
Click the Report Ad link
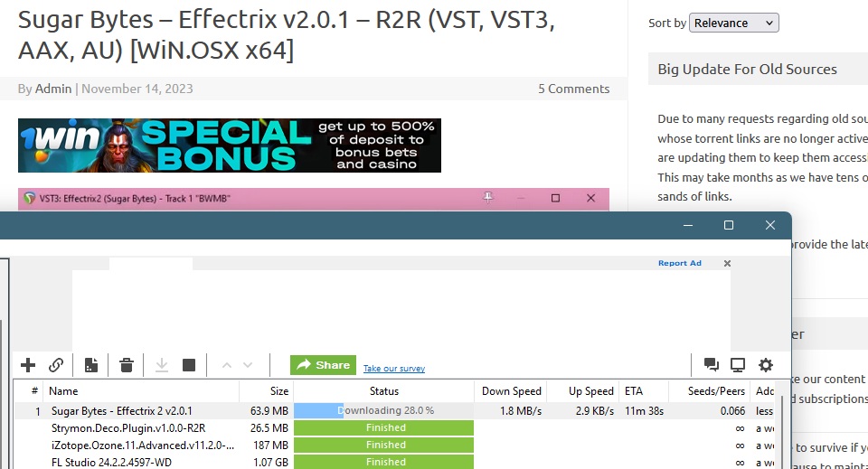point(680,263)
